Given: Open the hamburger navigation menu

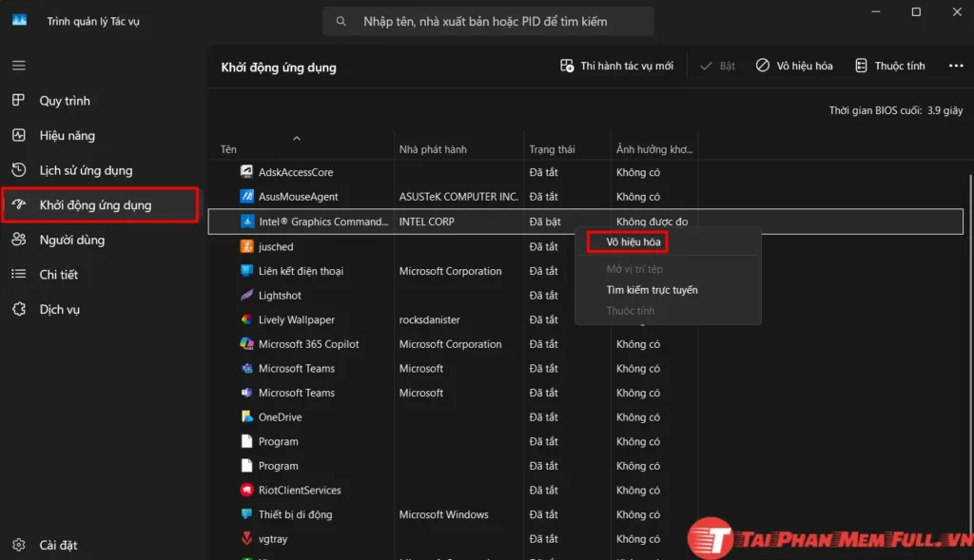Looking at the screenshot, I should [x=19, y=66].
